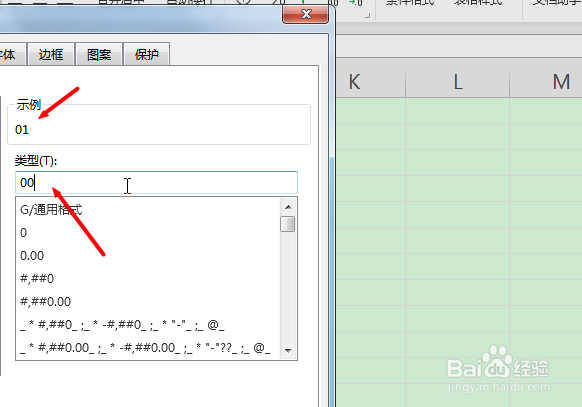
Task: Select column K header in spreadsheet
Action: pos(371,82)
